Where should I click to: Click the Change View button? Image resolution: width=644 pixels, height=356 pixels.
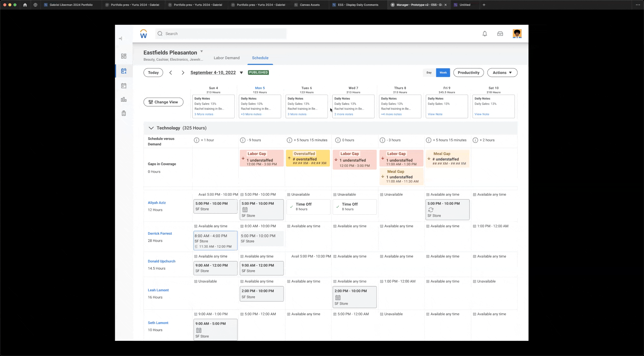tap(163, 102)
